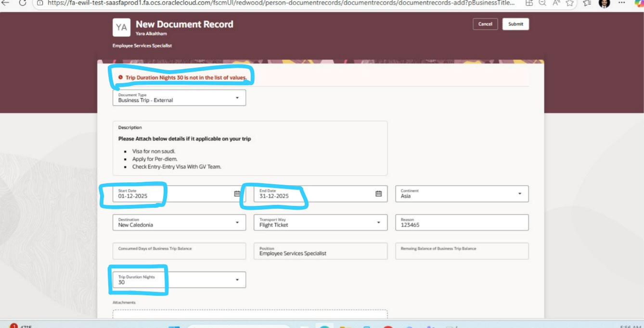Activate the read aloud icon in address bar
The image size is (644, 328).
point(556,3)
